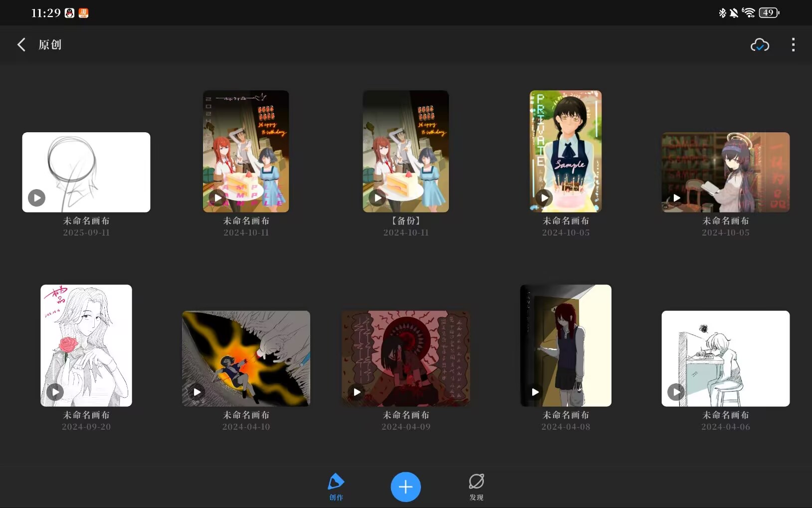Open the cloud sync status icon
The image size is (812, 508).
tap(760, 45)
